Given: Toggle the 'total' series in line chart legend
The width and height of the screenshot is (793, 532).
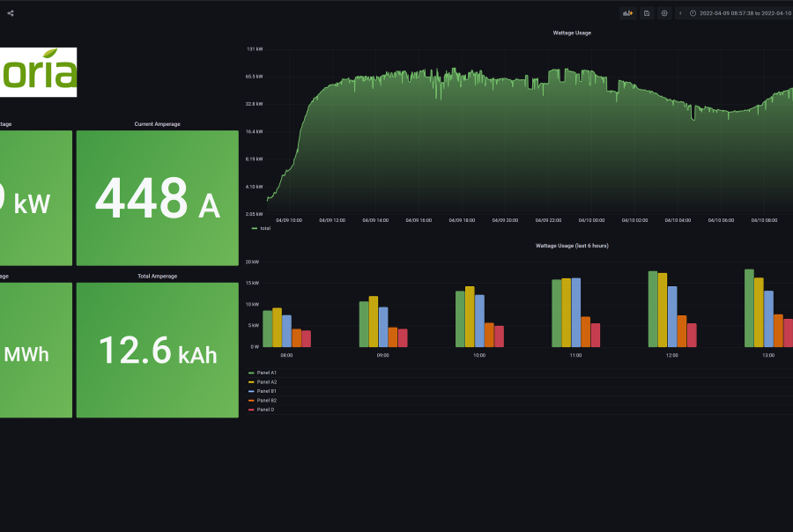Looking at the screenshot, I should coord(264,228).
